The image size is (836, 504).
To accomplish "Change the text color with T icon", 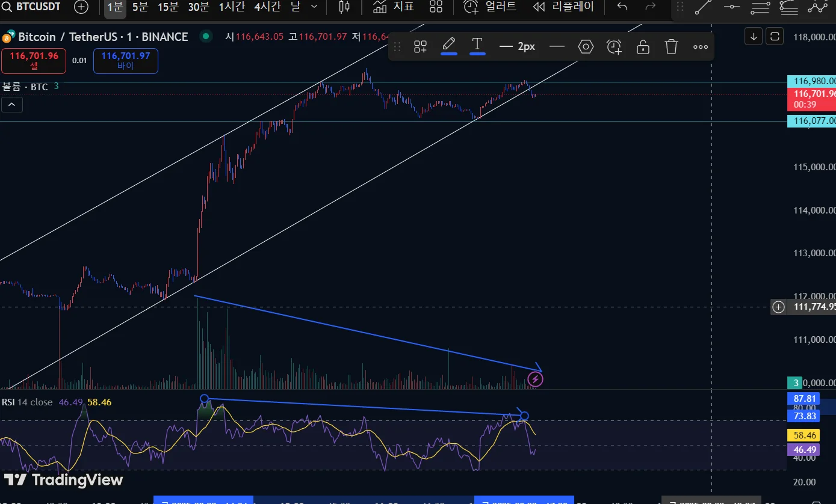I will coord(477,46).
